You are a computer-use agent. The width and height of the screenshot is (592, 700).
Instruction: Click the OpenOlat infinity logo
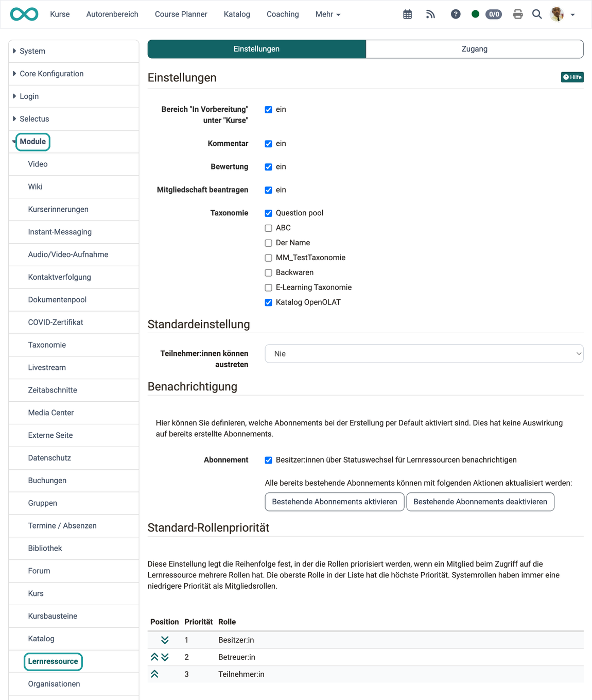[x=24, y=14]
